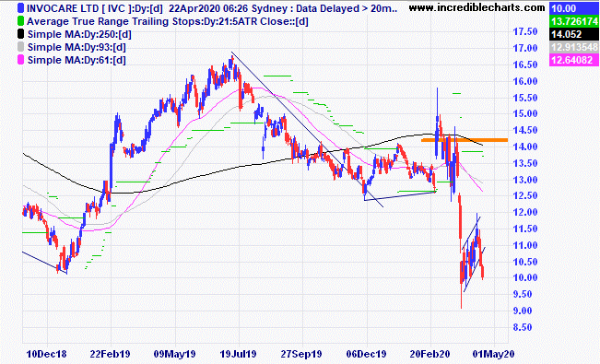Click the grey 93-day Simple MA legend marker
The height and width of the screenshot is (364, 600).
pos(20,47)
